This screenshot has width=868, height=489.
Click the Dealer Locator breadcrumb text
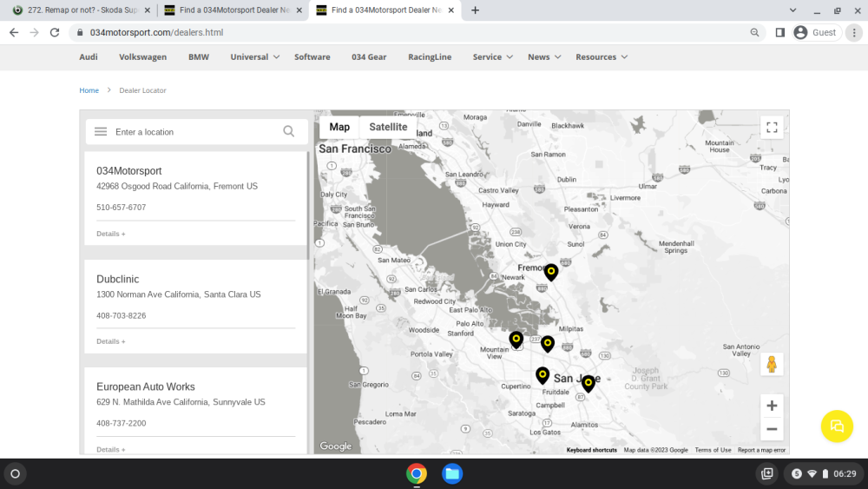143,90
